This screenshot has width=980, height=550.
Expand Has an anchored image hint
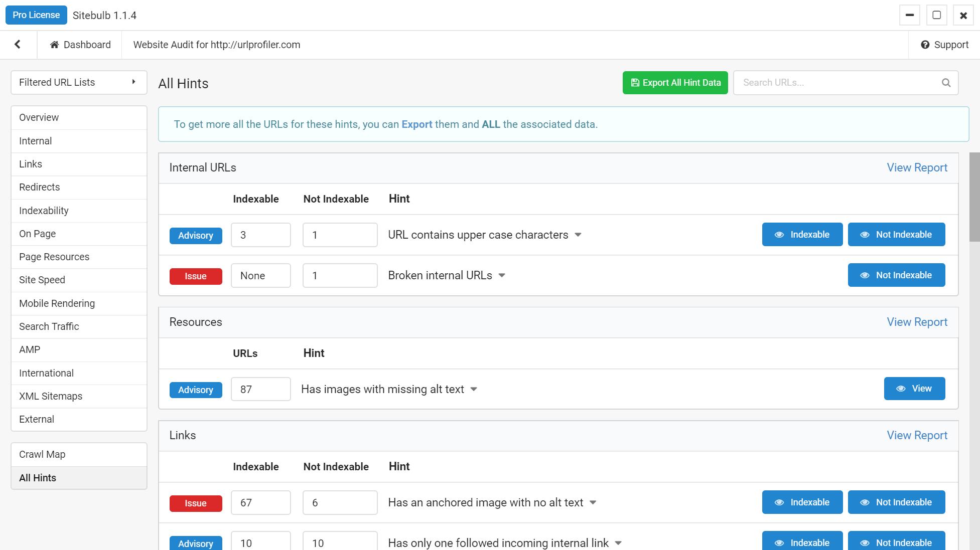coord(593,503)
